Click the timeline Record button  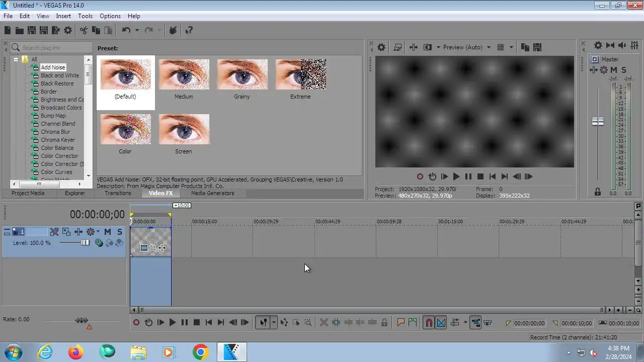[x=136, y=323]
